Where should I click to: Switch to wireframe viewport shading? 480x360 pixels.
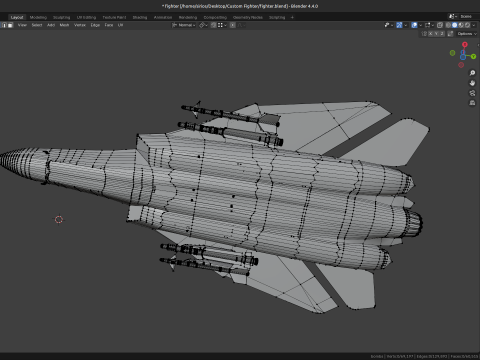(448, 25)
